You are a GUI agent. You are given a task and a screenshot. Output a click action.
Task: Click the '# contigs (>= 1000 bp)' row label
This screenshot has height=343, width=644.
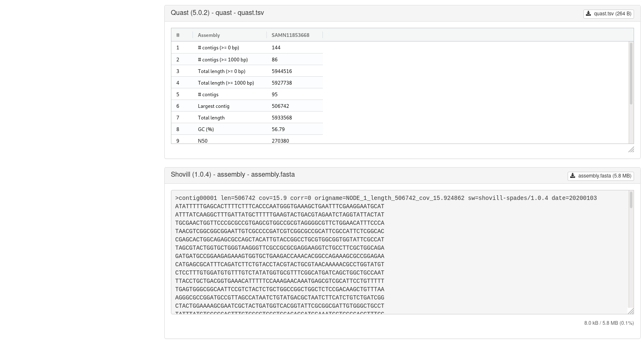click(x=223, y=59)
